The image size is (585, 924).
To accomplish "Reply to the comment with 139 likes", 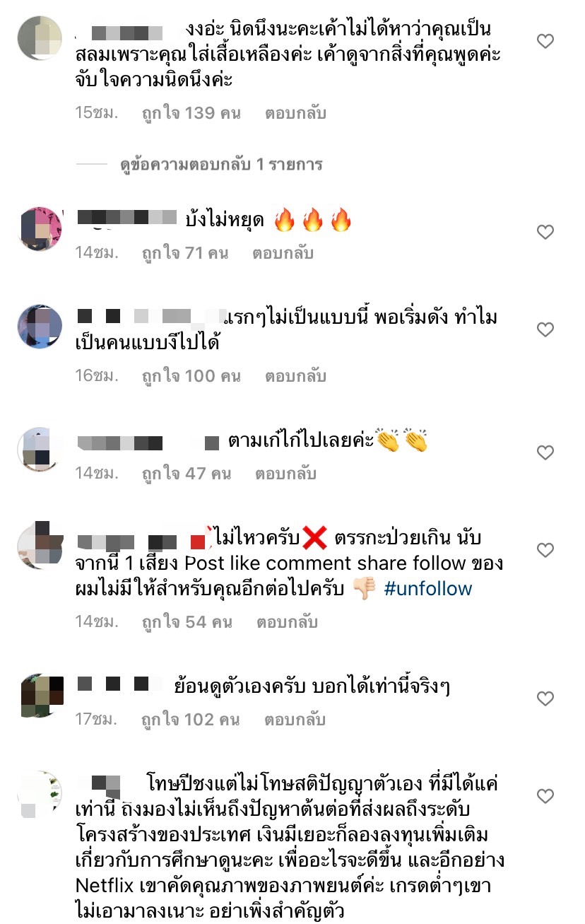I will point(295,112).
